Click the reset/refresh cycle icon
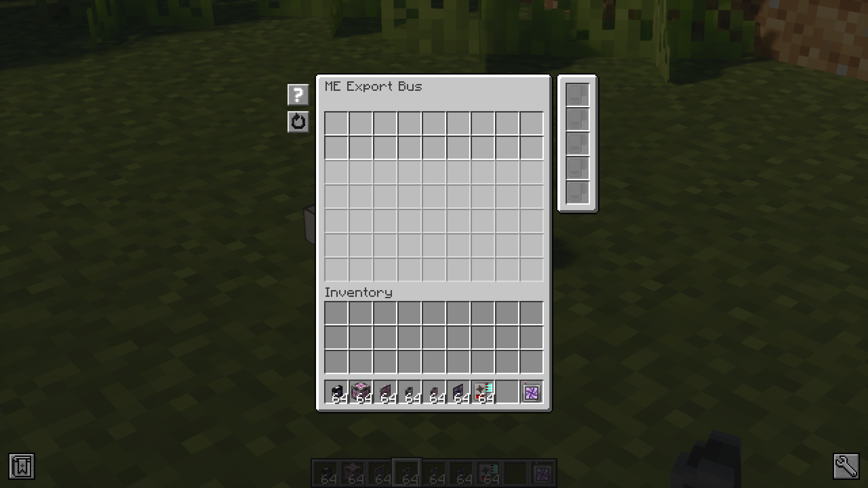This screenshot has height=488, width=868. [297, 122]
